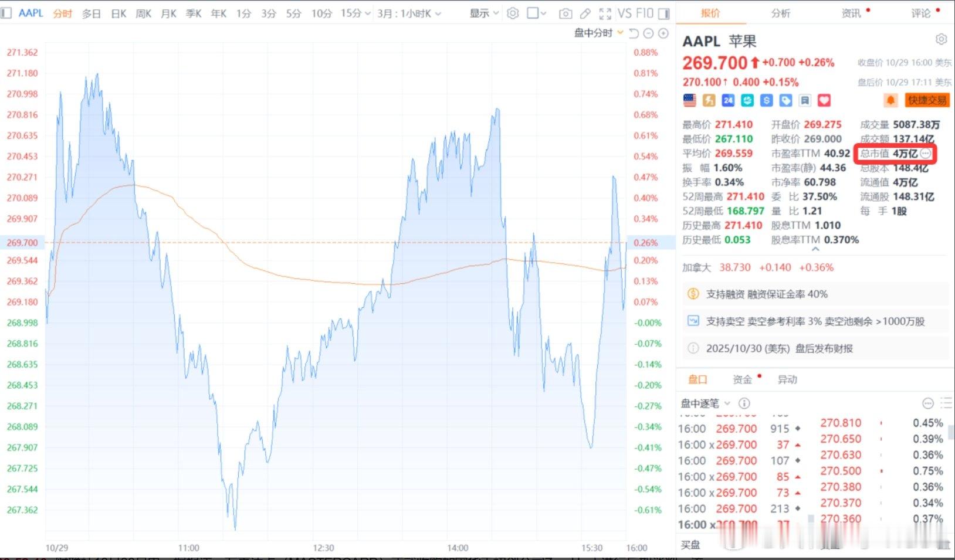Click the chart icon for 支持卖空
This screenshot has width=955, height=560.
tap(693, 321)
